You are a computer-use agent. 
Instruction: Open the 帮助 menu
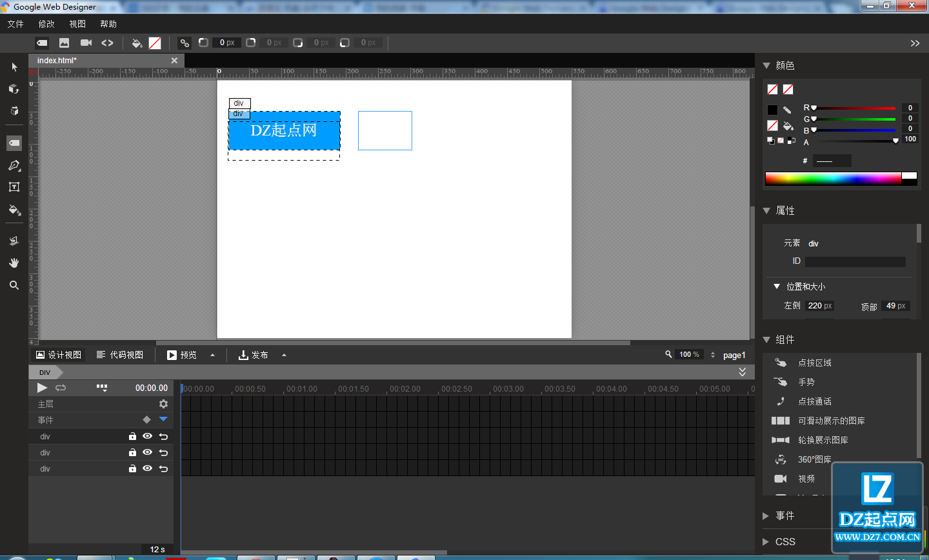[x=108, y=24]
